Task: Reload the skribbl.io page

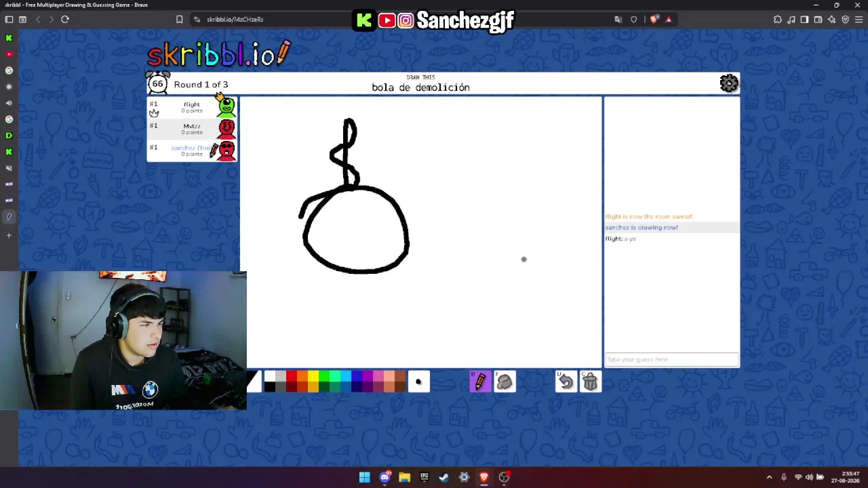Action: pos(65,19)
